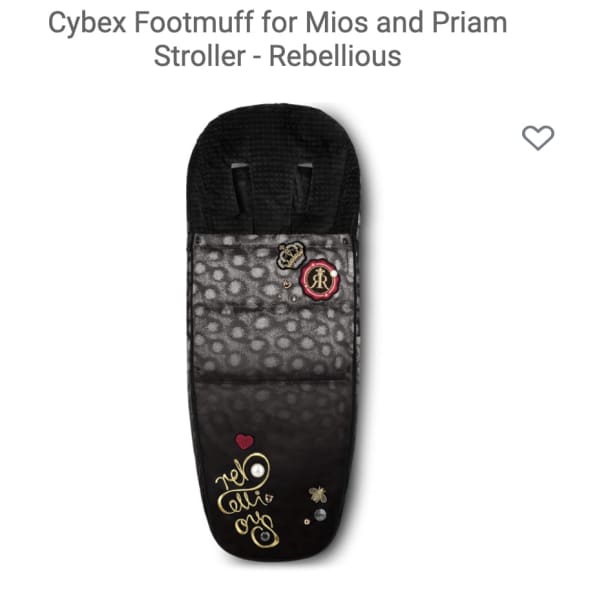Click the word Mios in the title
The image size is (597, 600).
click(x=338, y=23)
